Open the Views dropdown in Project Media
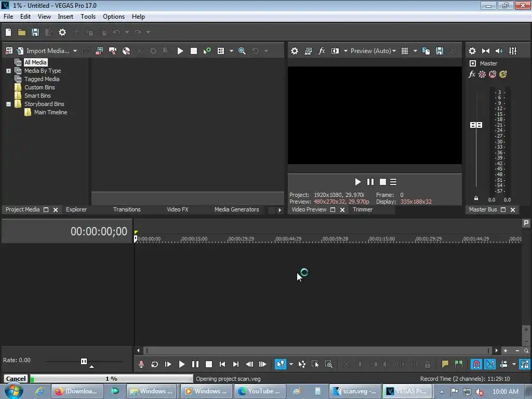This screenshot has height=399, width=532. point(231,51)
